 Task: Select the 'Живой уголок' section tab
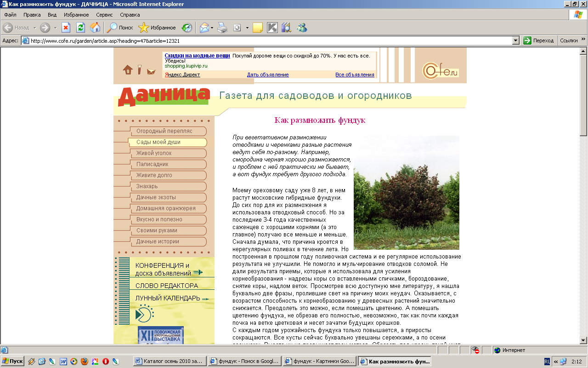coord(168,153)
